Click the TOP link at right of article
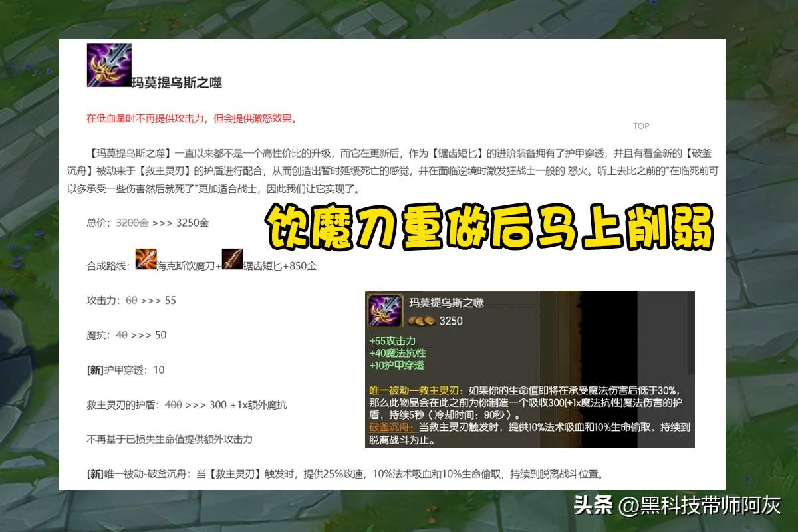This screenshot has height=532, width=798. pos(641,126)
